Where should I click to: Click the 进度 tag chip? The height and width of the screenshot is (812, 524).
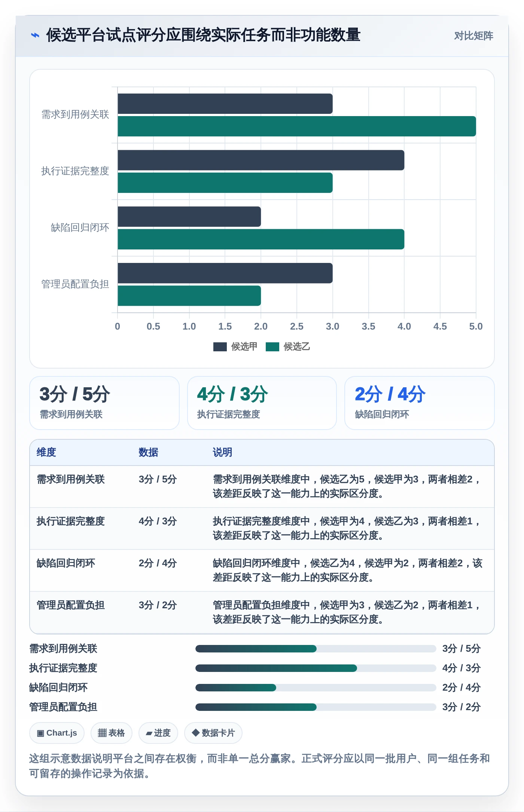(x=158, y=733)
